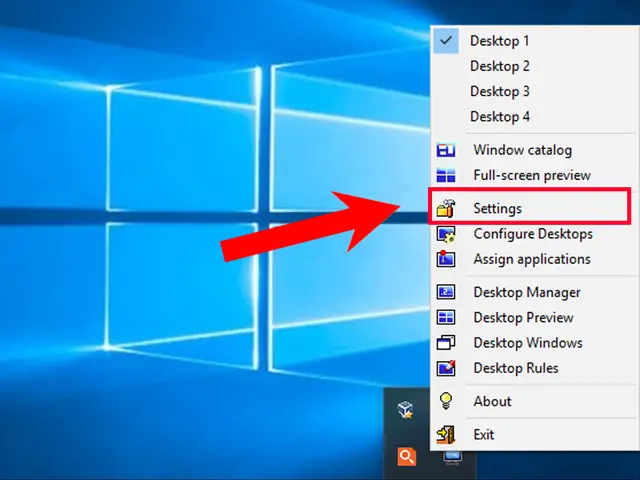The height and width of the screenshot is (480, 640).
Task: Click the Exit door icon
Action: (446, 434)
